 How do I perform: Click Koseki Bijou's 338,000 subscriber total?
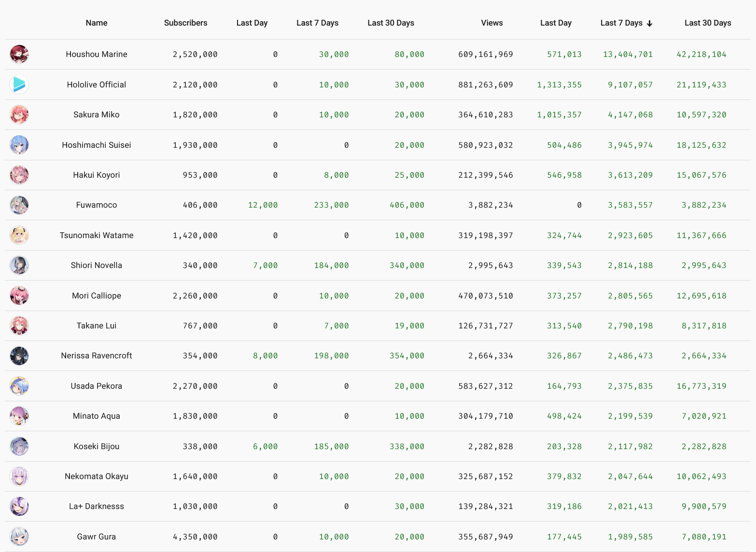[x=200, y=446]
